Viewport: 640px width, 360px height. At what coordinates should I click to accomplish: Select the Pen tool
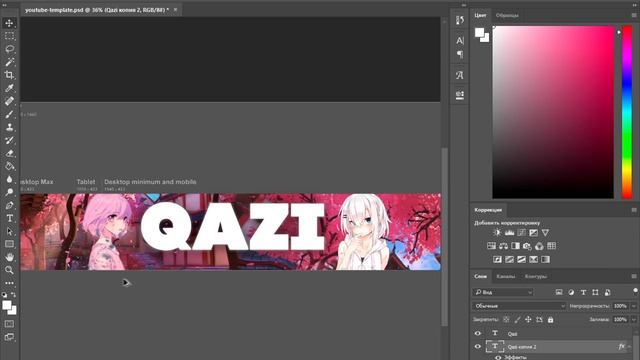(9, 205)
